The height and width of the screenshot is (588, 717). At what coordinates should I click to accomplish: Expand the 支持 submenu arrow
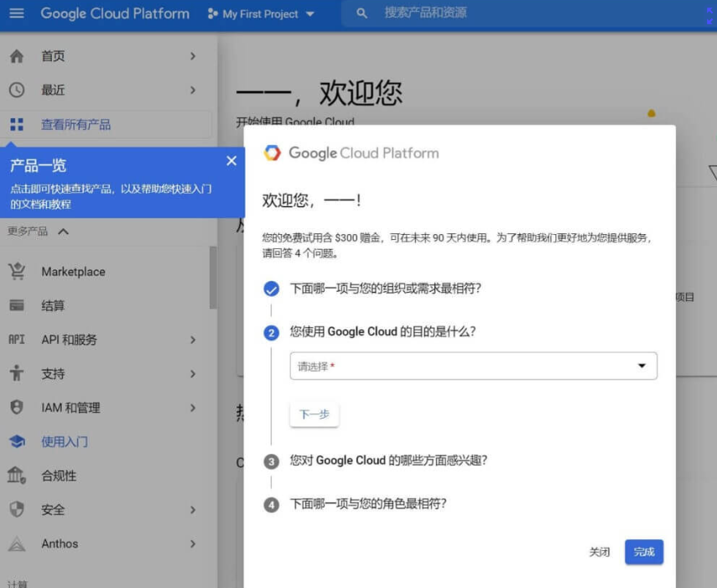pyautogui.click(x=193, y=373)
